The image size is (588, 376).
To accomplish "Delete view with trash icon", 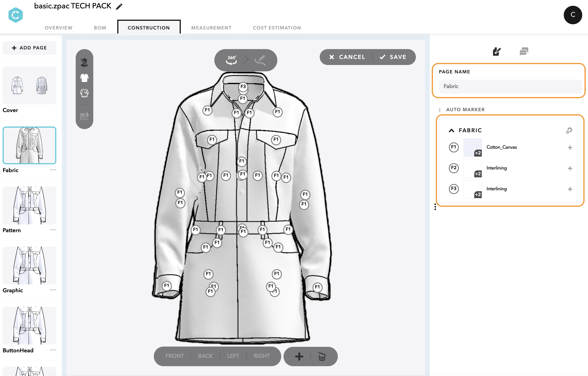I will pos(322,356).
